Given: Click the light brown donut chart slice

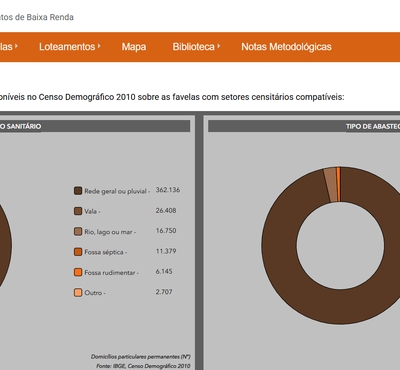Looking at the screenshot, I should pos(330,185).
